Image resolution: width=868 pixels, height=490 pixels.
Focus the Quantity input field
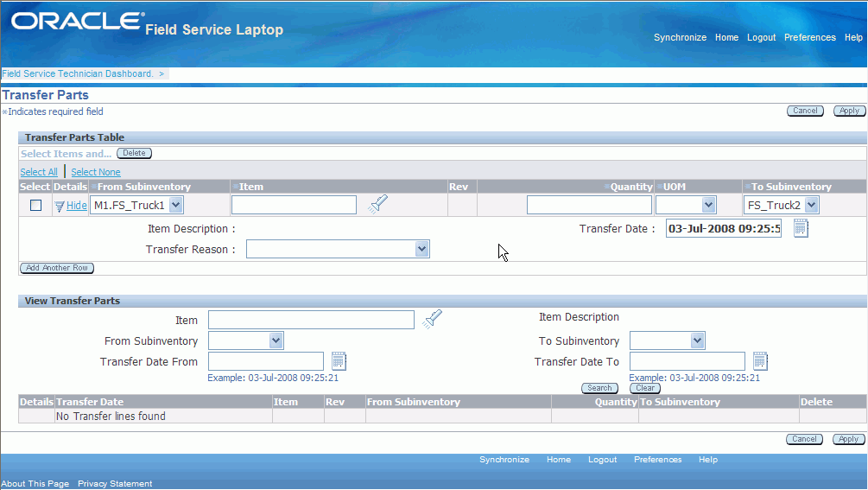pyautogui.click(x=589, y=205)
